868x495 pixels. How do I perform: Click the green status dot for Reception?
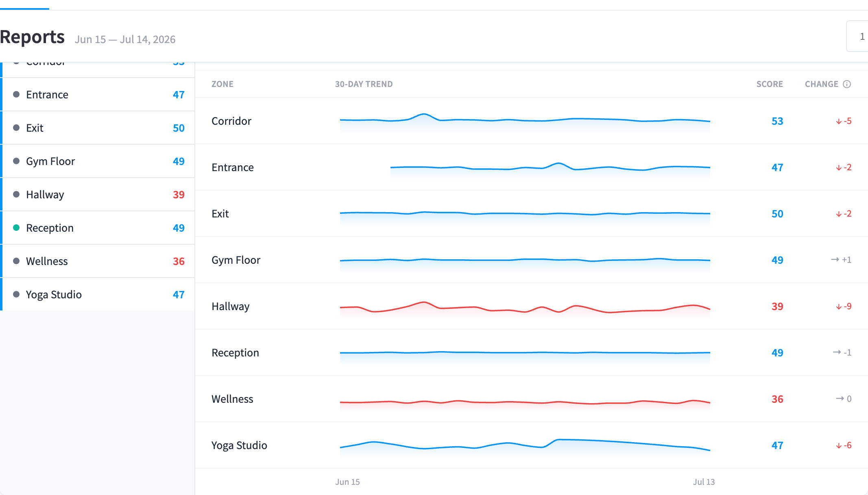tap(16, 228)
